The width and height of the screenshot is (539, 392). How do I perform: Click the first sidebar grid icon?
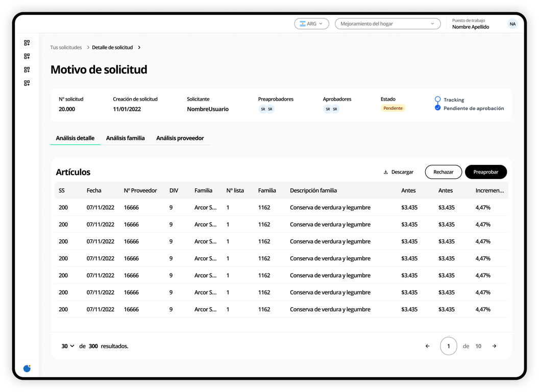pos(27,43)
